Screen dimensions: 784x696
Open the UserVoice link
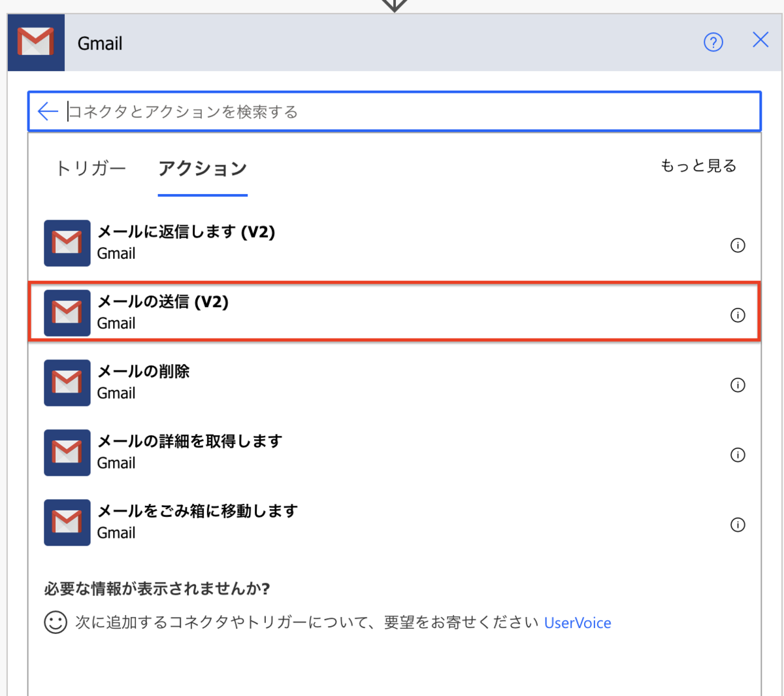click(578, 623)
